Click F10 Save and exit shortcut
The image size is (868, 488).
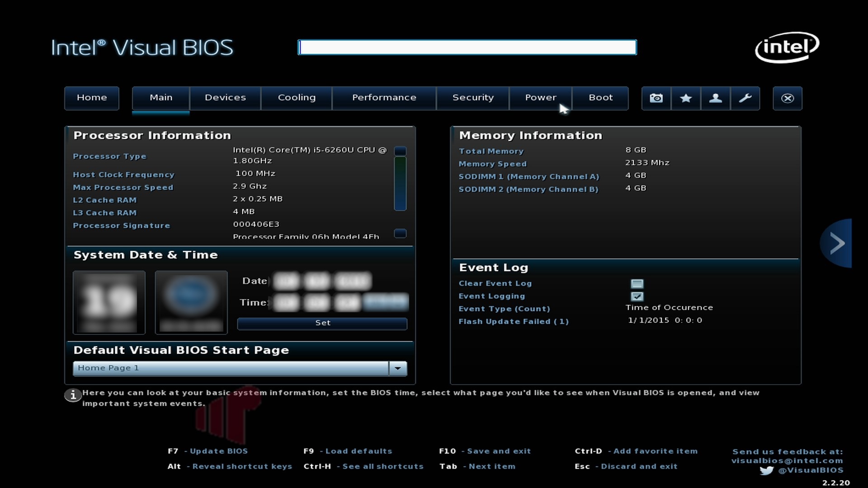click(x=485, y=451)
